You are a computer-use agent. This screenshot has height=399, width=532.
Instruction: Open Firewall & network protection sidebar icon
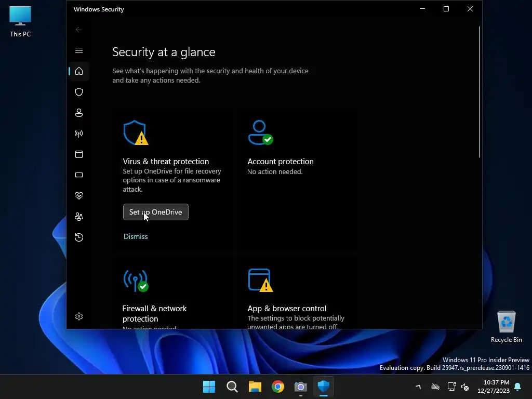tap(79, 134)
